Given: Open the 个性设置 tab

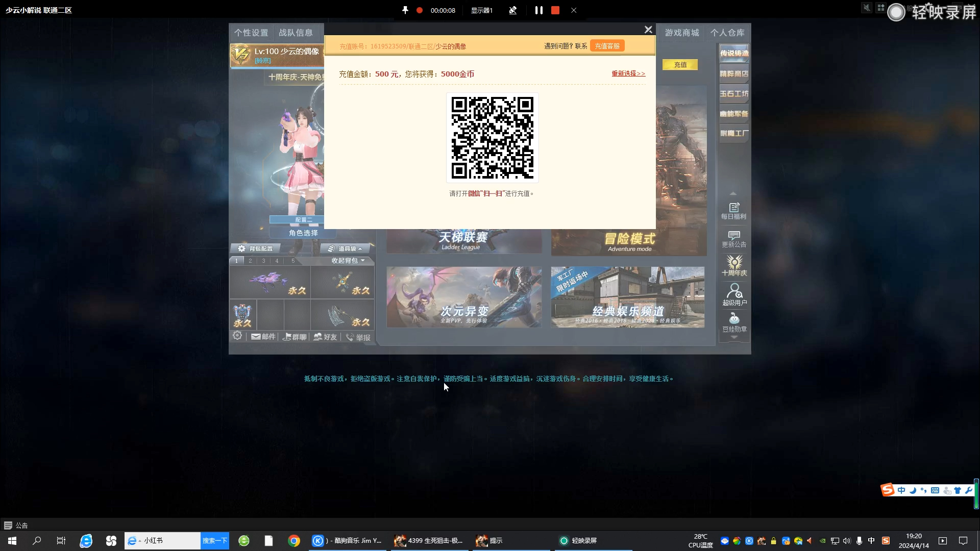Looking at the screenshot, I should (251, 33).
